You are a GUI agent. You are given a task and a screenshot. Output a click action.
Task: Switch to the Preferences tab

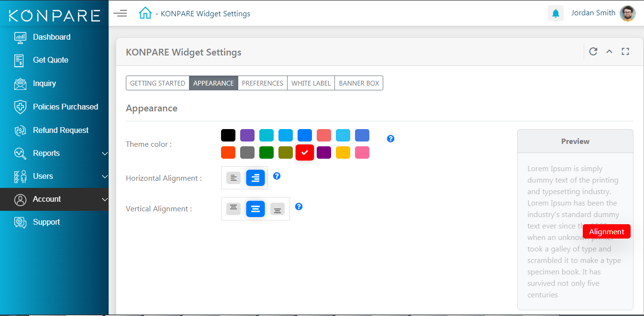[x=262, y=83]
